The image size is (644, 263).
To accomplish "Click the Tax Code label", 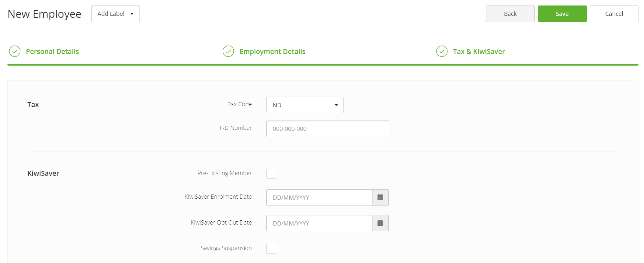I will pyautogui.click(x=239, y=104).
